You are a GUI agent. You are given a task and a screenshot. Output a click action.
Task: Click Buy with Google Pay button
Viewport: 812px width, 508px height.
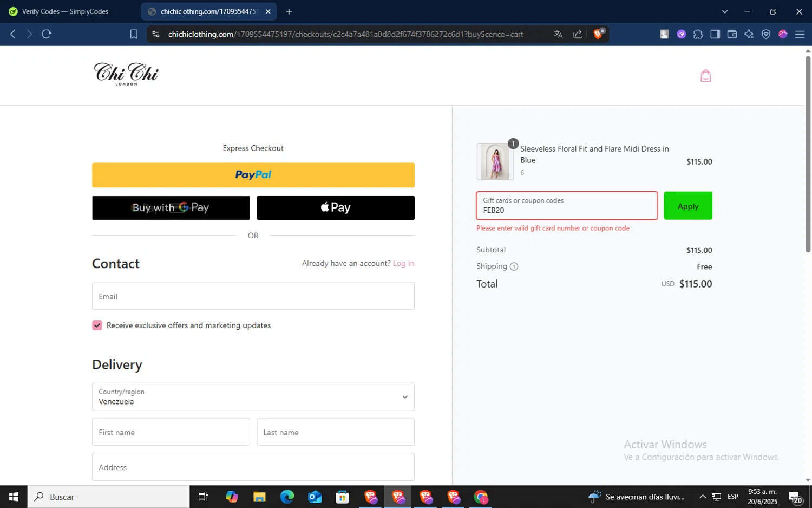[x=171, y=208]
